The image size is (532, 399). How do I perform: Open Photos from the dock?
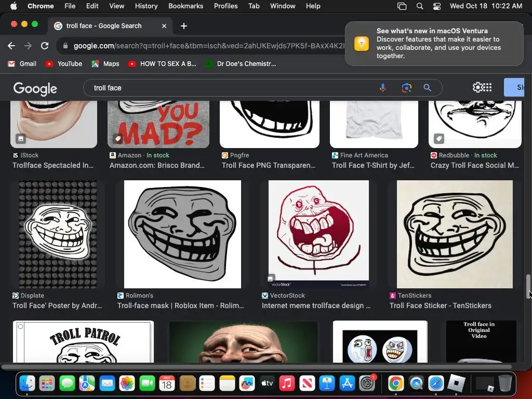[127, 384]
